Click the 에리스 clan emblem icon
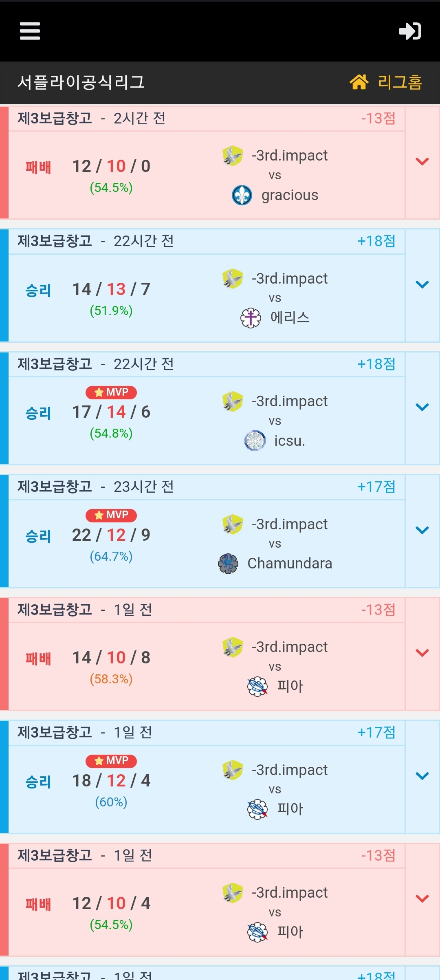Image resolution: width=440 pixels, height=980 pixels. point(251,318)
